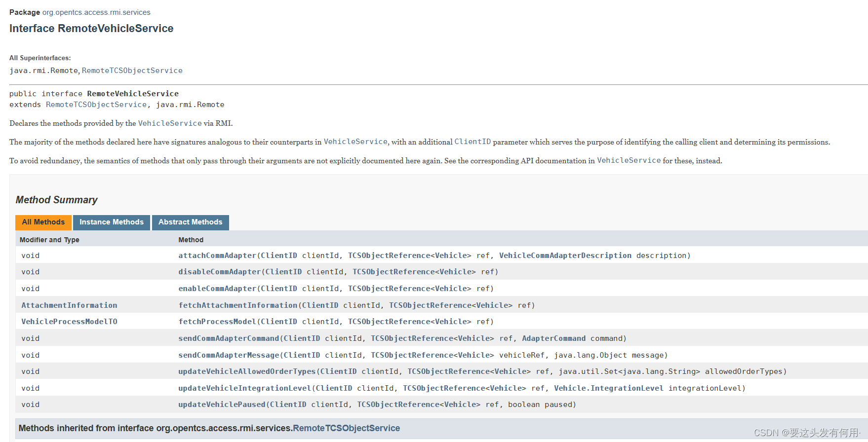The image size is (868, 442).
Task: Click the AttachmentInformation return type link
Action: point(69,305)
